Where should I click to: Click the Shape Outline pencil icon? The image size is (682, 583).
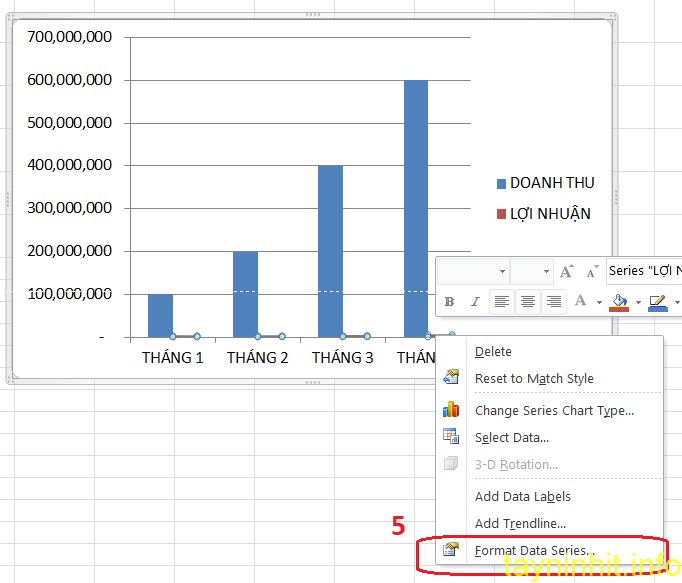(657, 301)
